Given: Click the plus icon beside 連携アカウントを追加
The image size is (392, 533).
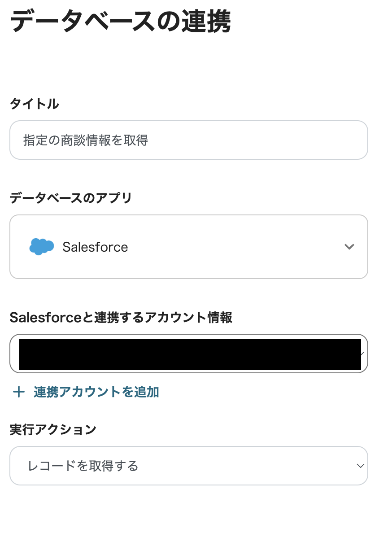Looking at the screenshot, I should tap(18, 392).
